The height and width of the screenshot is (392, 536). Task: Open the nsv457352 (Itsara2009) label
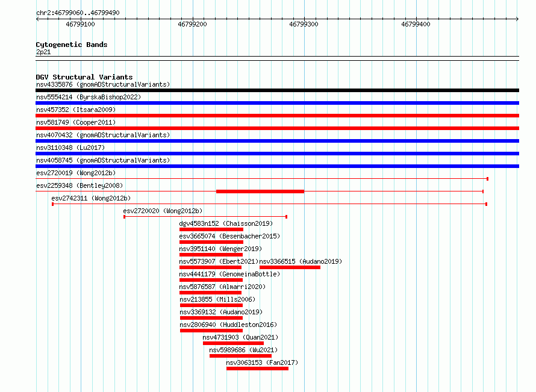76,110
